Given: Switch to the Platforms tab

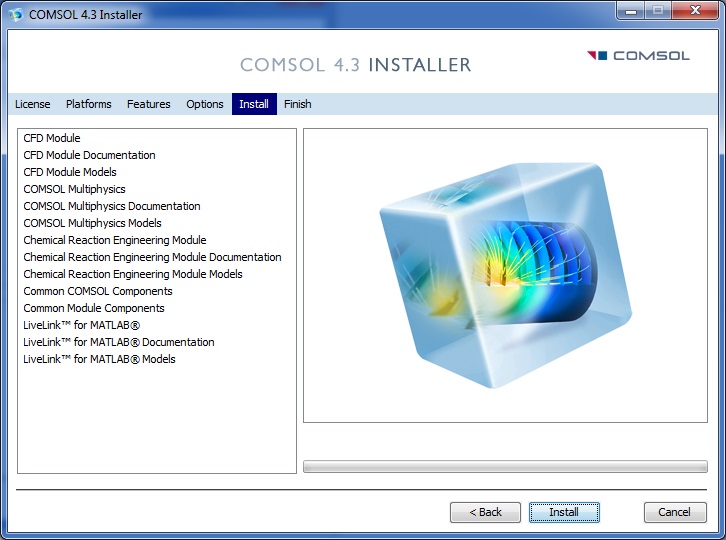Looking at the screenshot, I should [x=88, y=104].
